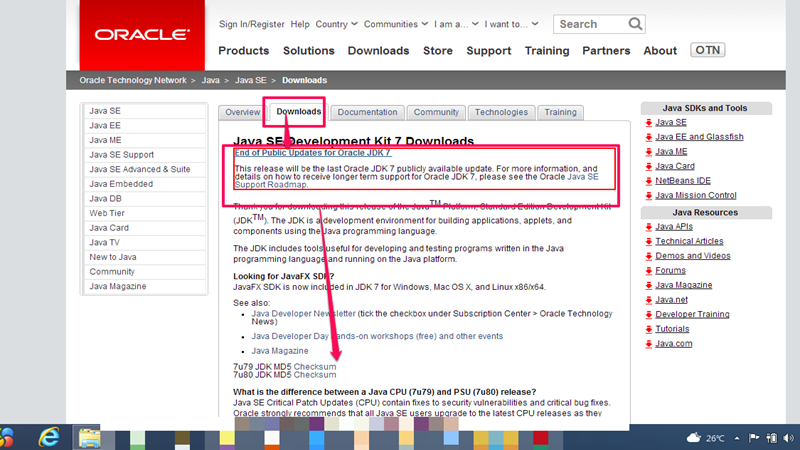The height and width of the screenshot is (450, 800).
Task: Click the download arrow beside Java APIs
Action: (x=648, y=227)
